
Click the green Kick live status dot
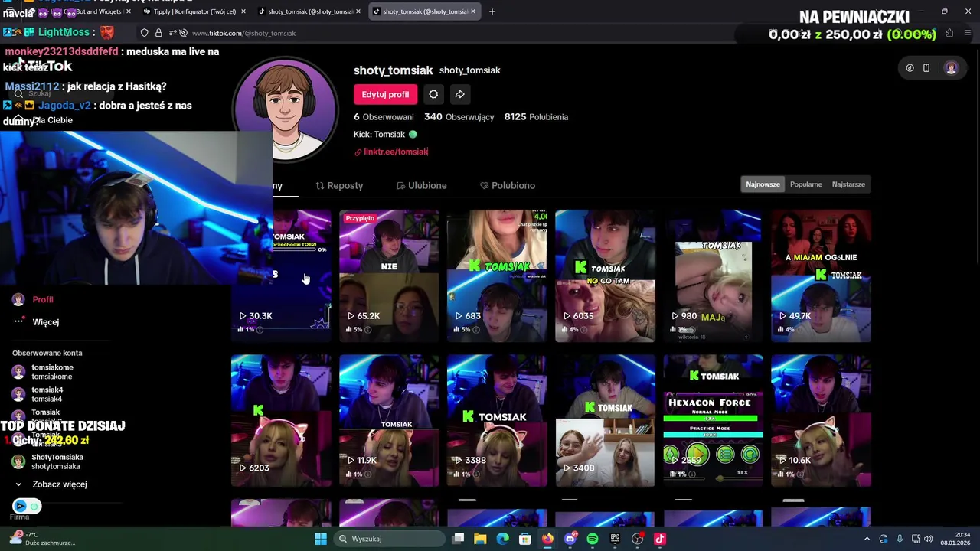(413, 134)
